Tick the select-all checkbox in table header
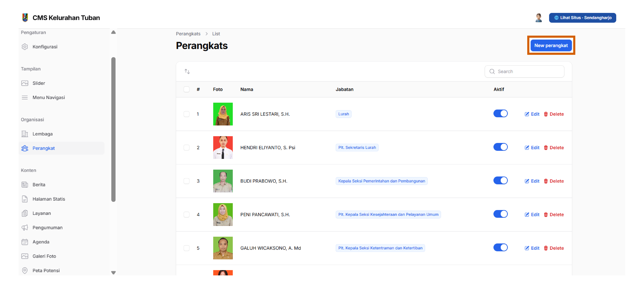Viewport: 644px width, 287px height. pyautogui.click(x=187, y=89)
